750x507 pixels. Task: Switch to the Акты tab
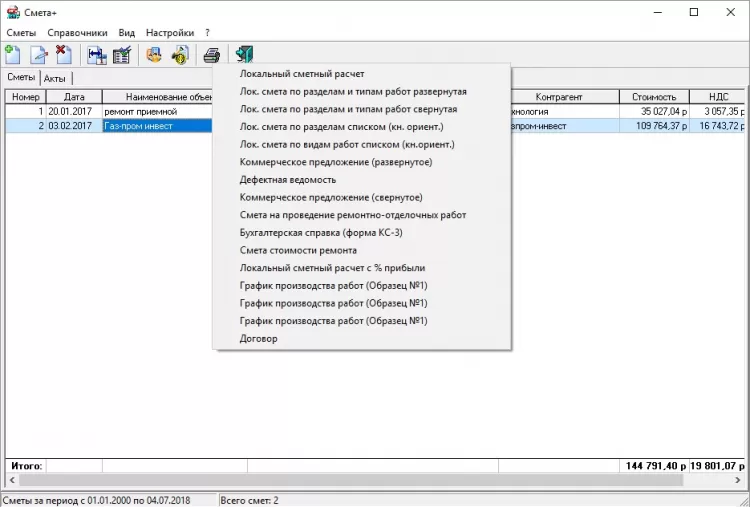coord(55,78)
